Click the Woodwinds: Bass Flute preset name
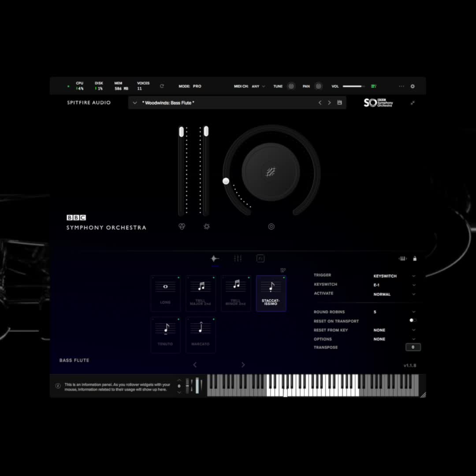The image size is (476, 476). click(168, 103)
